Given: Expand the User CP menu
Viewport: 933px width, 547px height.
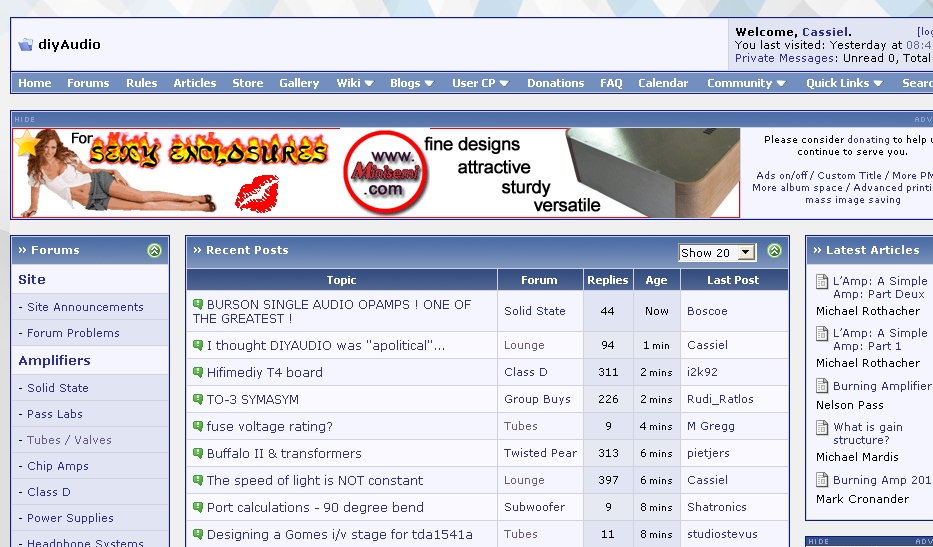Looking at the screenshot, I should (480, 83).
